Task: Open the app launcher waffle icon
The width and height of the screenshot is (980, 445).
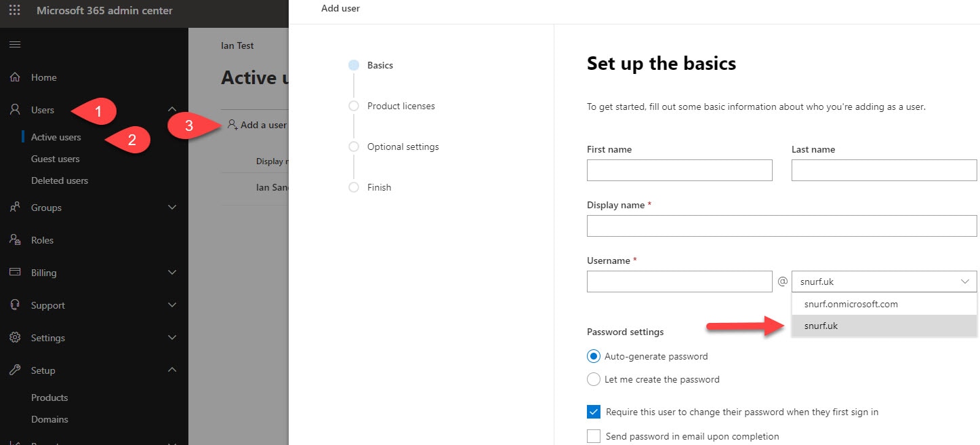Action: [x=14, y=11]
